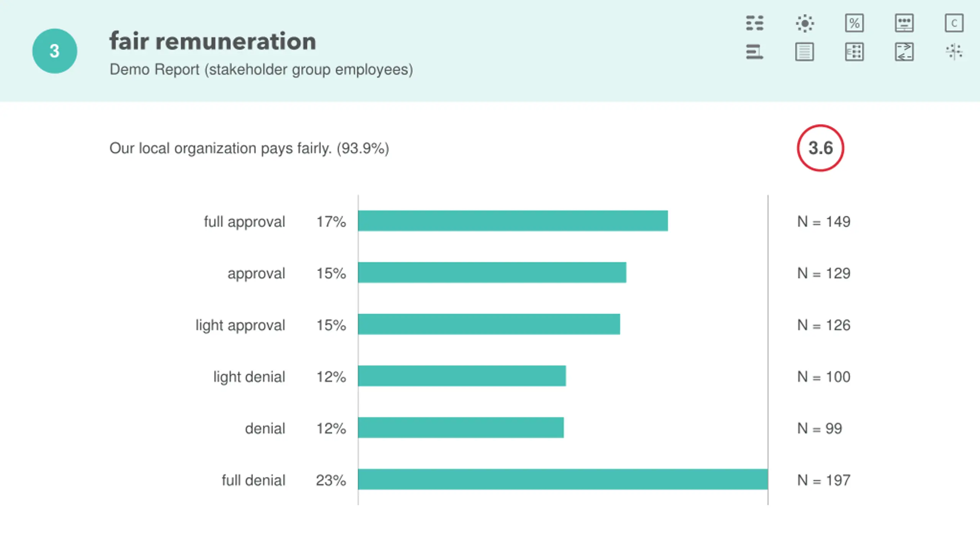Click the dashed-lines list view icon
This screenshot has height=551, width=980.
click(x=755, y=23)
